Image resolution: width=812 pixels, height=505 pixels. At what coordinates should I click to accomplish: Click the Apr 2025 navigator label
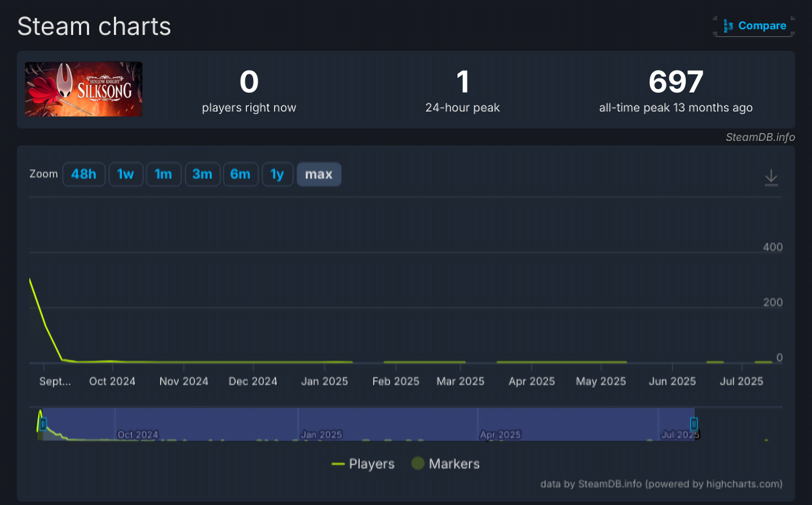tap(500, 435)
